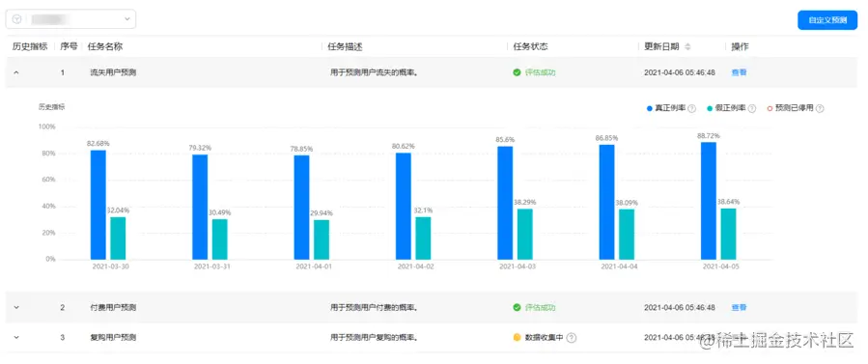Click the blue bar for 2021-04-05
Screen dimensions: 868x364
pyautogui.click(x=709, y=201)
